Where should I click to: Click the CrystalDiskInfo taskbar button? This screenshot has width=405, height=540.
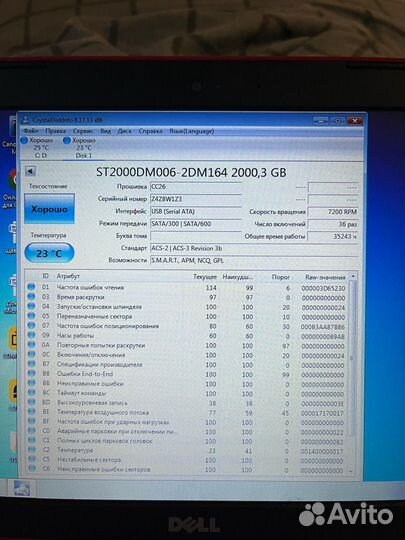pos(22,488)
